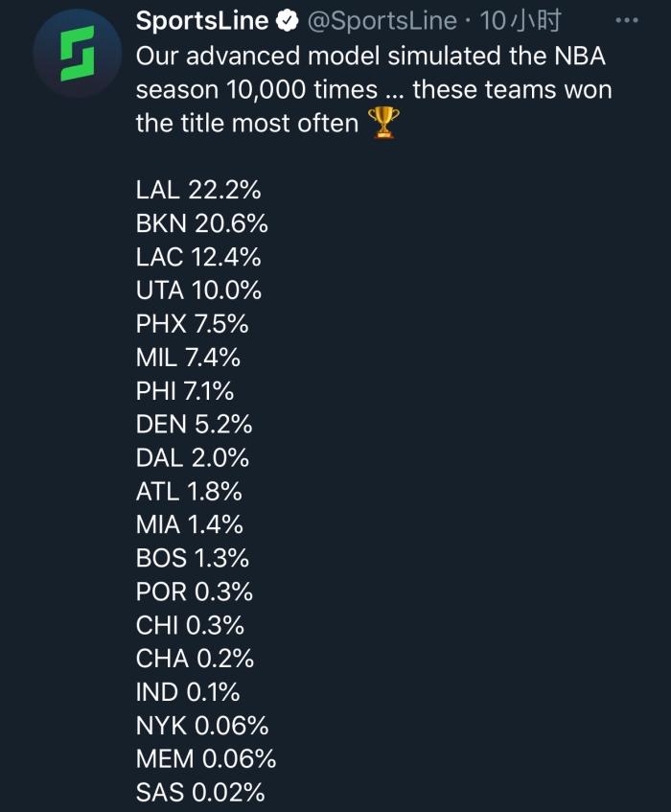Click the CHI 0.3% line

tap(190, 625)
